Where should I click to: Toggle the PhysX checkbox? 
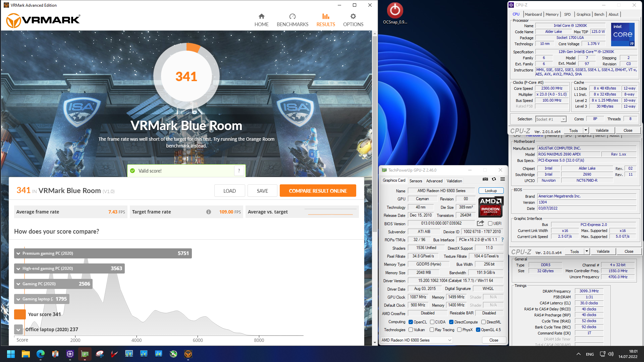[x=459, y=330]
